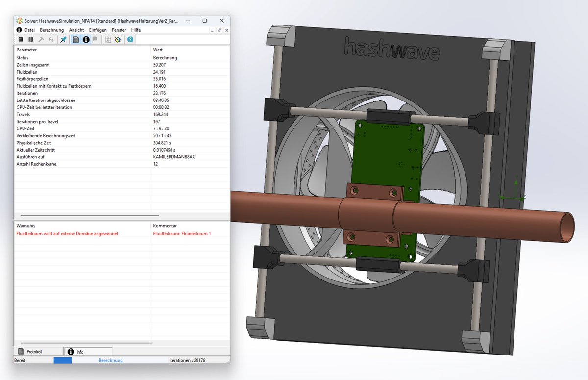Open the Hilfe menu
This screenshot has height=380, width=588.
pyautogui.click(x=136, y=30)
